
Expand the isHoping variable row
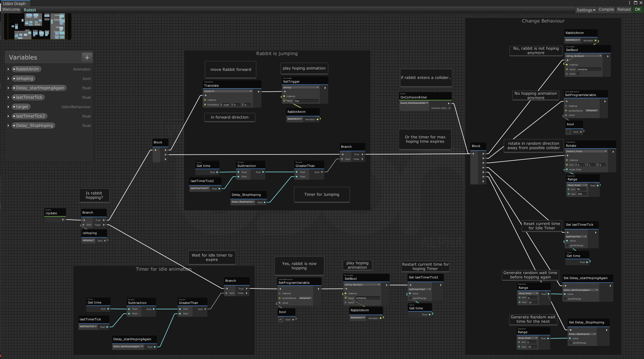tap(8, 79)
